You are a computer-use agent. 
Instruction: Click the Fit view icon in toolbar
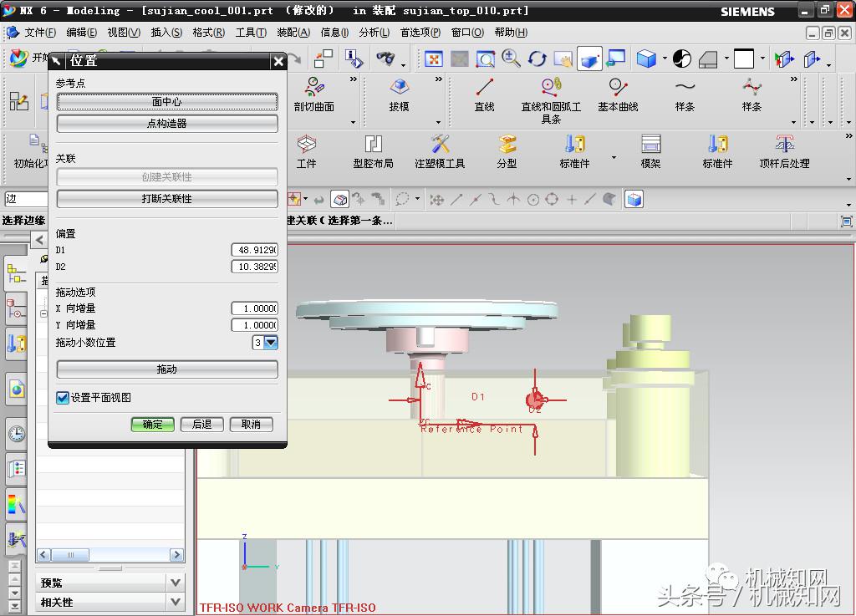click(434, 59)
